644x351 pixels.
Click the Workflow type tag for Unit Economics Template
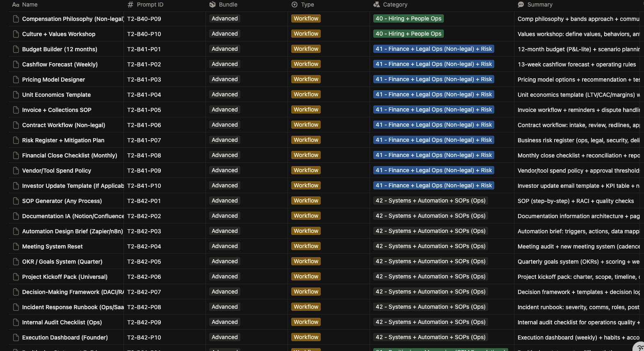306,94
